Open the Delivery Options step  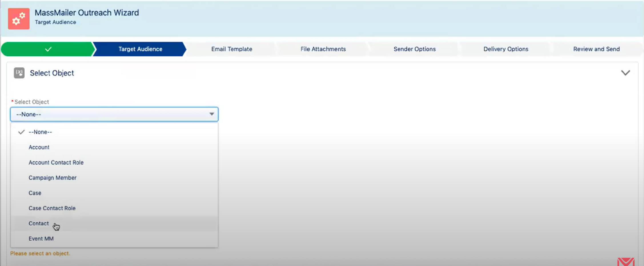(506, 49)
